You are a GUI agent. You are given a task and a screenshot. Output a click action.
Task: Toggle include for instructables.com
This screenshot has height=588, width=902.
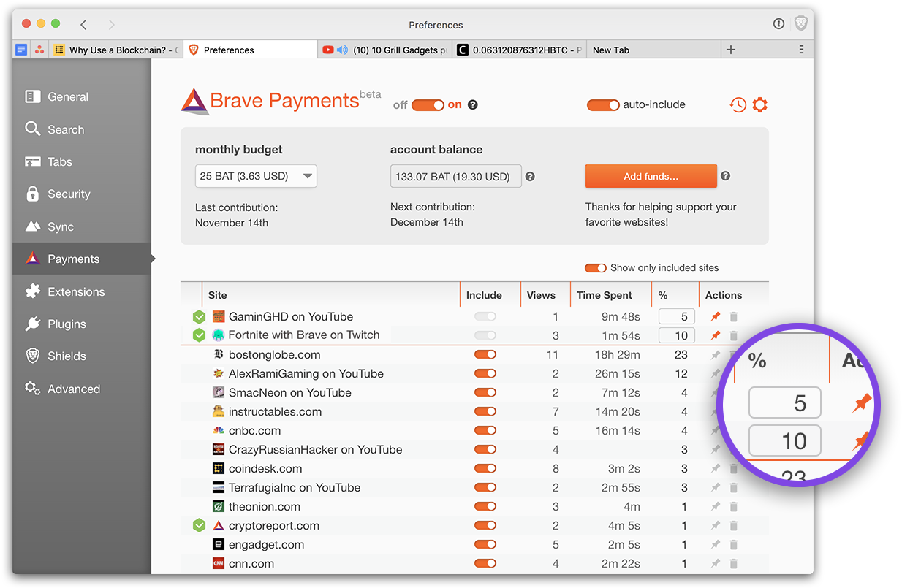pyautogui.click(x=485, y=411)
